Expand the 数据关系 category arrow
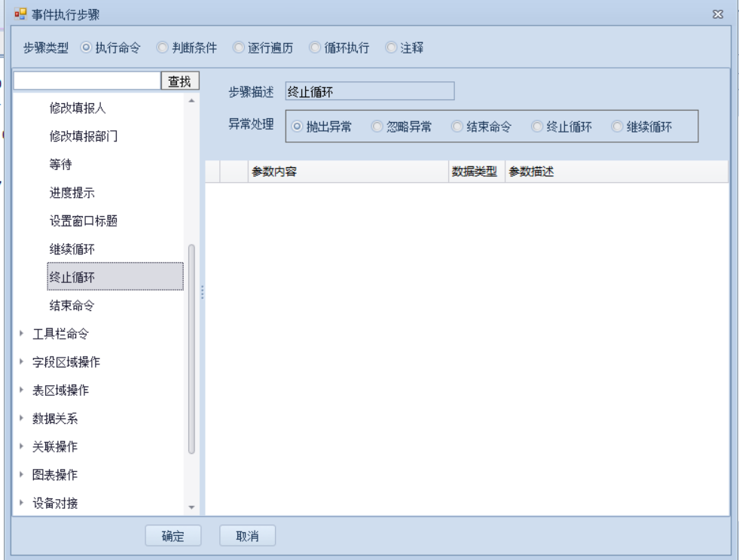Screen dimensions: 739x560 pyautogui.click(x=22, y=419)
